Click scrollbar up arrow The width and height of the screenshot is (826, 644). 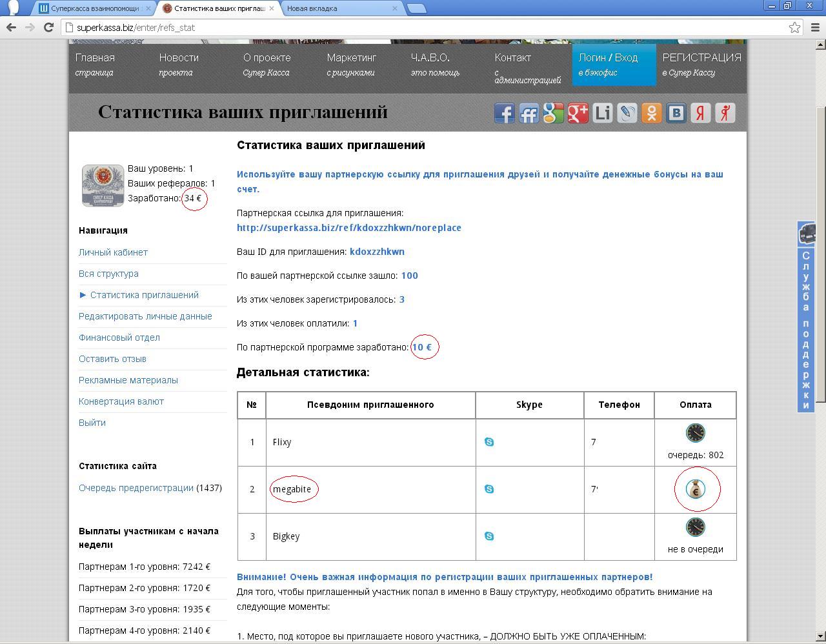tap(821, 45)
